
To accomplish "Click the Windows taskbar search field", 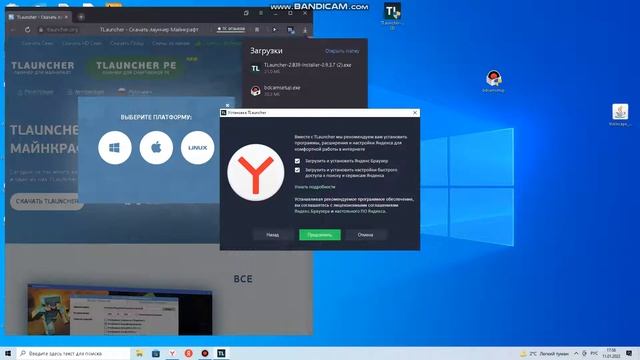I will (x=74, y=353).
